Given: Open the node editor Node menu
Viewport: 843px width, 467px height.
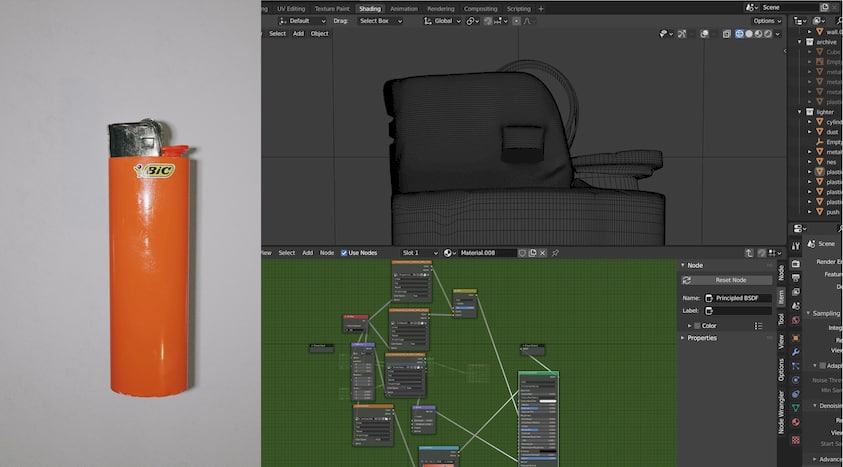Looking at the screenshot, I should tap(327, 253).
